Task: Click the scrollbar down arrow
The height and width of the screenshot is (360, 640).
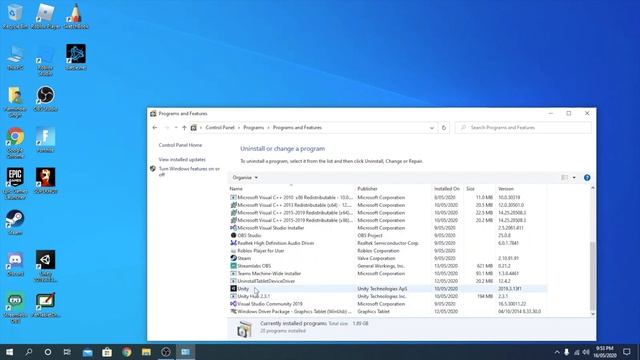Action: click(x=592, y=314)
